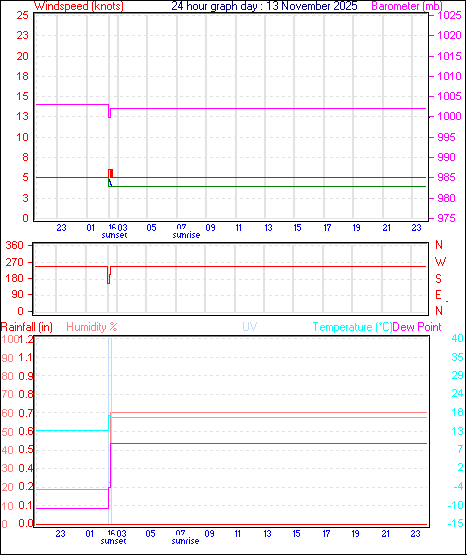Image resolution: width=467 pixels, height=559 pixels.
Task: Click barometer scale value 975
Action: pyautogui.click(x=446, y=218)
